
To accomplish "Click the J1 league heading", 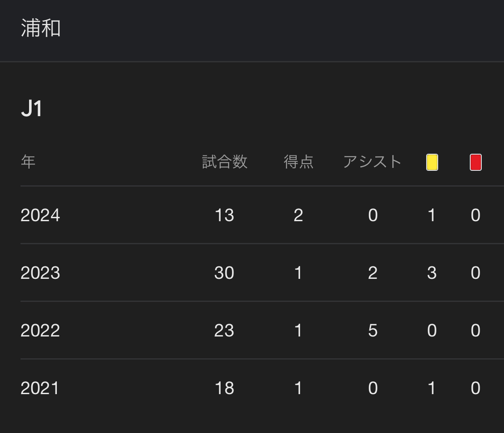I will point(32,108).
